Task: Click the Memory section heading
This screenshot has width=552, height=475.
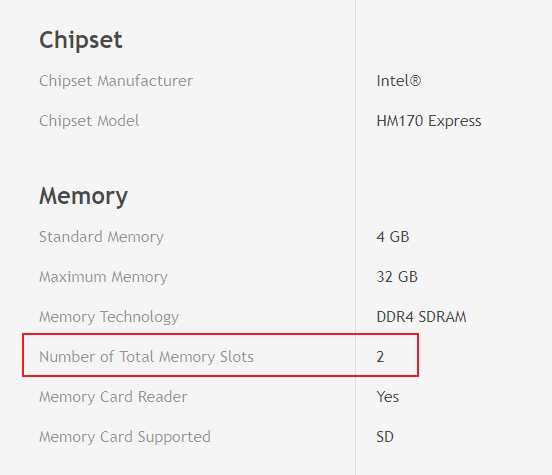Action: [83, 196]
